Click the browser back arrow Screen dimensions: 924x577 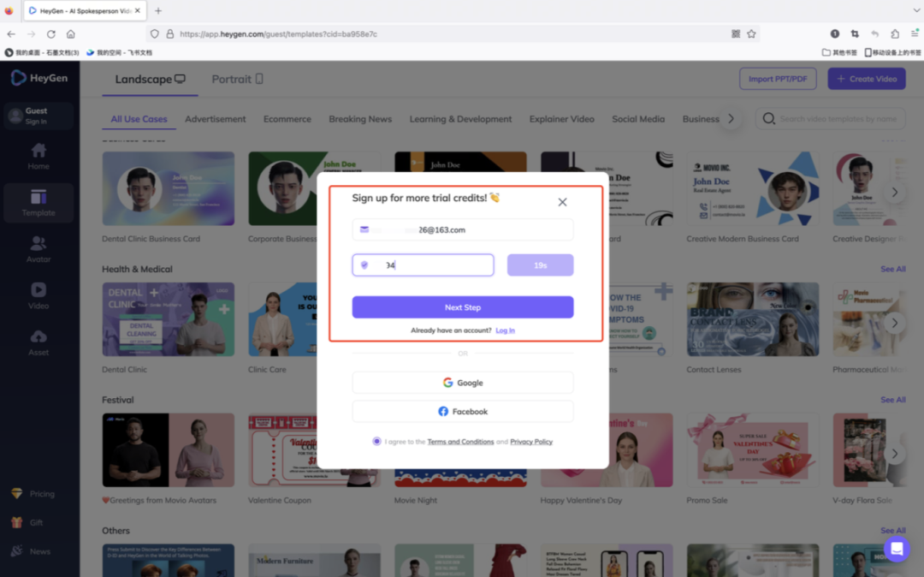[x=11, y=34]
